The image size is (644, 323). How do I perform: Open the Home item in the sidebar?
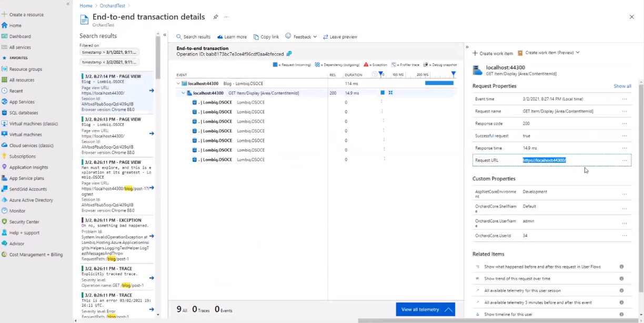pyautogui.click(x=15, y=25)
